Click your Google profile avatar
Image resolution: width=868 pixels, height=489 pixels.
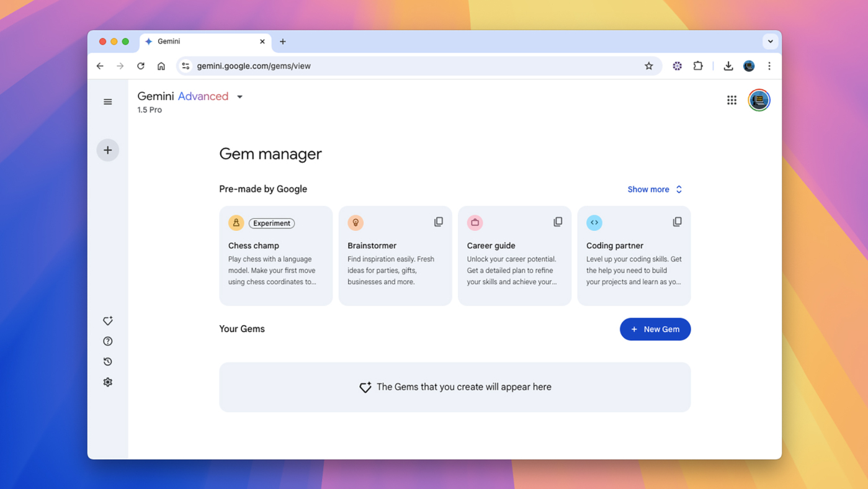coord(758,100)
